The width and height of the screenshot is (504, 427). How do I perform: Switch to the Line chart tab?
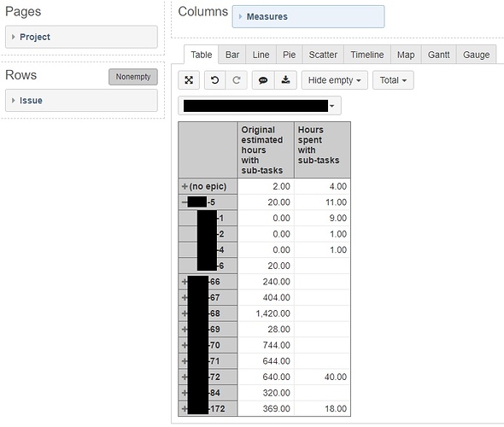[261, 55]
